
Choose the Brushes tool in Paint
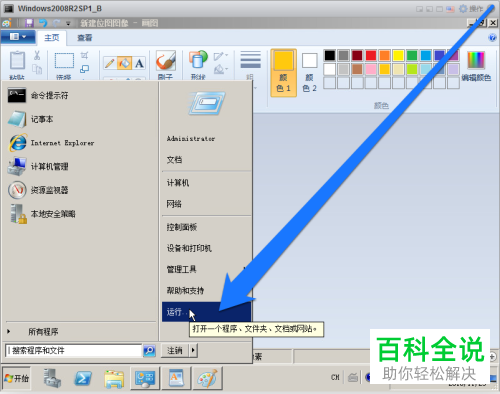pos(166,60)
